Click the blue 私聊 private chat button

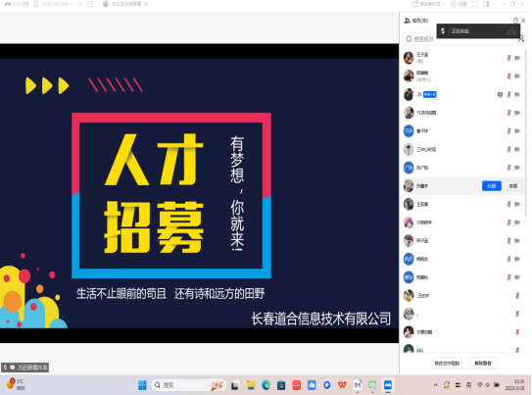(x=492, y=186)
